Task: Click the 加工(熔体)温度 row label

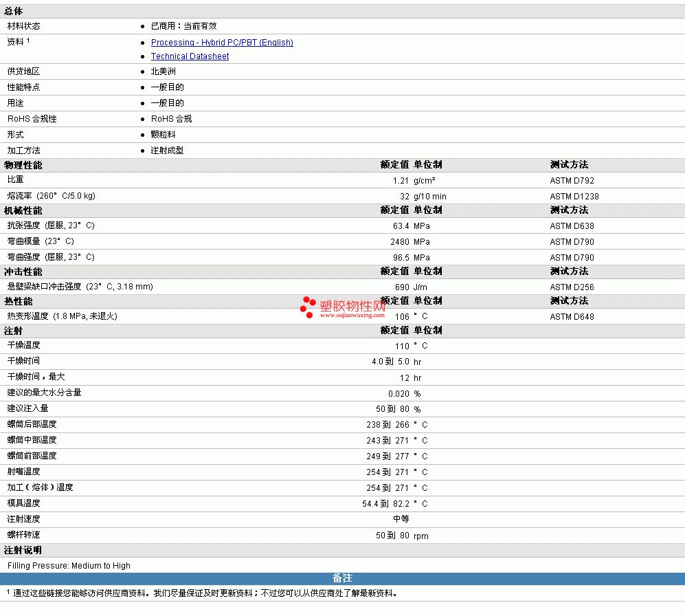Action: (x=40, y=487)
